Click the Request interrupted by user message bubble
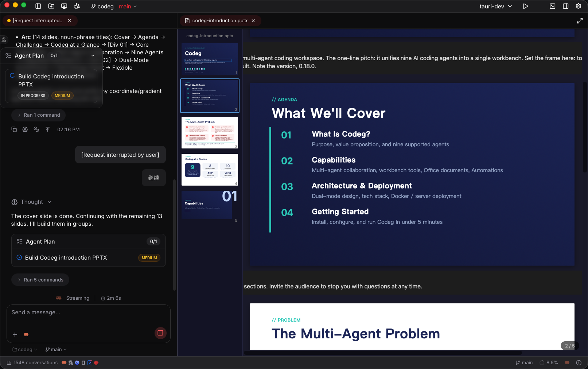The height and width of the screenshot is (369, 588). (120, 155)
